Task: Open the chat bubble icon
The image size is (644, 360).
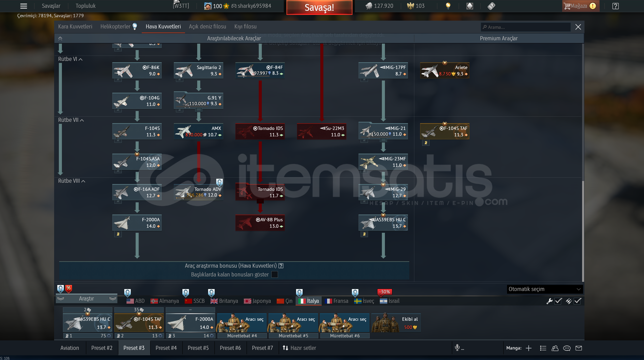Action: pos(567,348)
